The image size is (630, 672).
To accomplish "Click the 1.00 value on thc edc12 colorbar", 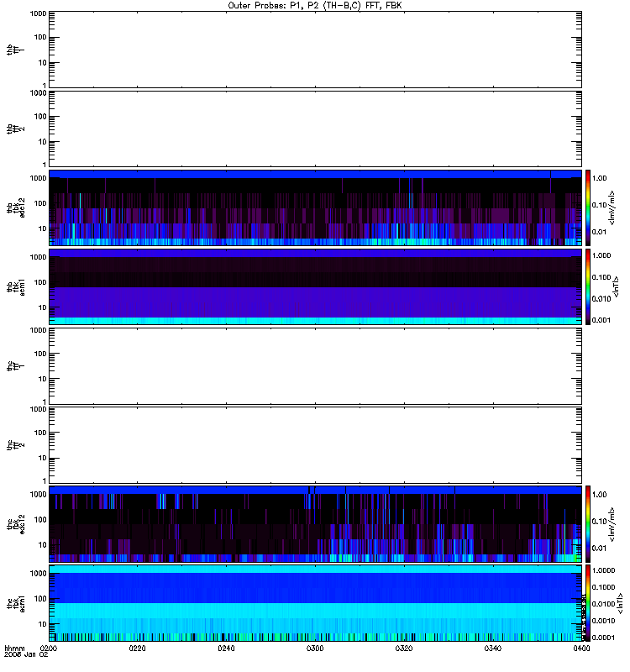I will 600,495.
